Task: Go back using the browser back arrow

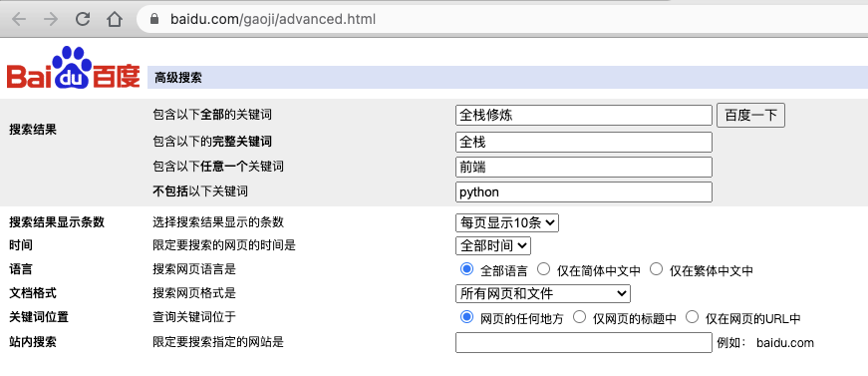Action: tap(19, 19)
